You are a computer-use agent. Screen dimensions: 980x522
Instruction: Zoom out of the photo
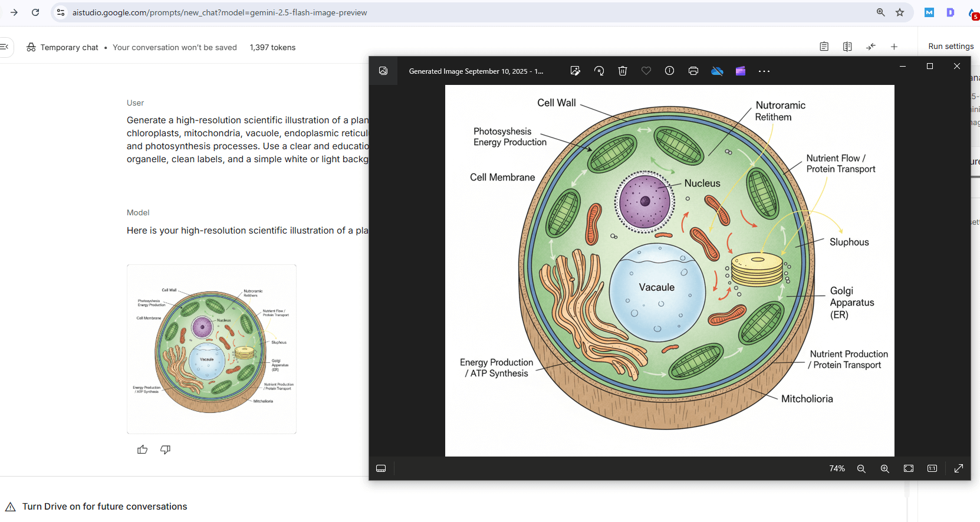pos(861,468)
